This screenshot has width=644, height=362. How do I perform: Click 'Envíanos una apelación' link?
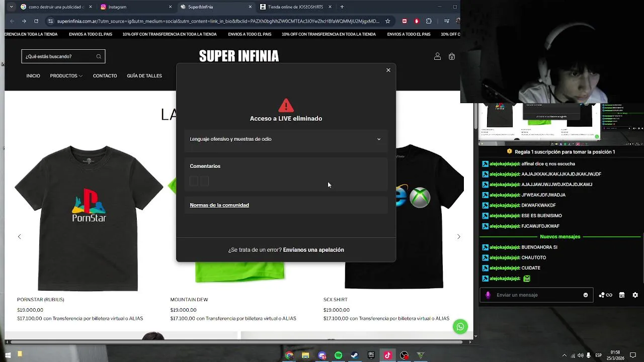[313, 250]
